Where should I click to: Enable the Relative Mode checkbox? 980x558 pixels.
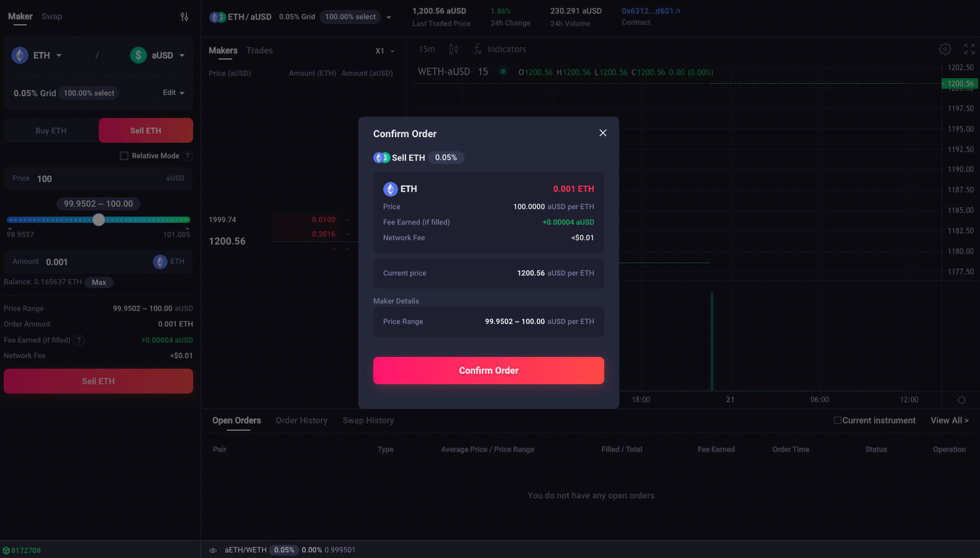pyautogui.click(x=124, y=156)
